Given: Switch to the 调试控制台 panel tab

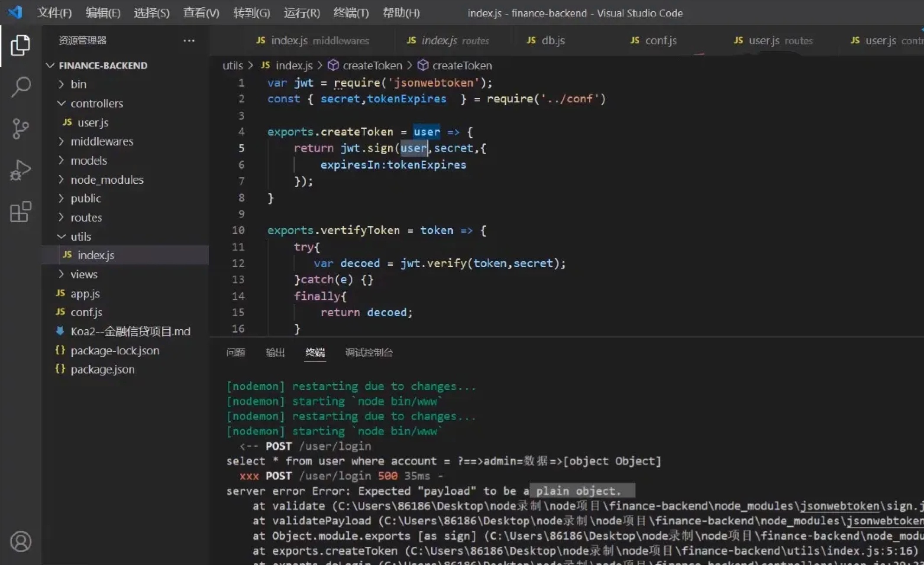Looking at the screenshot, I should coord(369,353).
